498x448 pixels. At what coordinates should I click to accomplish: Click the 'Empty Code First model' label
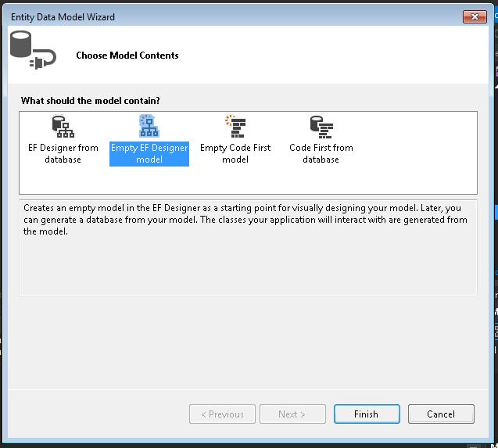[x=235, y=153]
